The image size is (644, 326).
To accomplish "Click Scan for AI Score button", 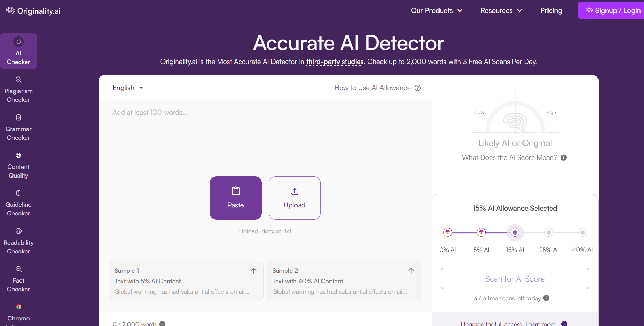I will click(x=515, y=278).
